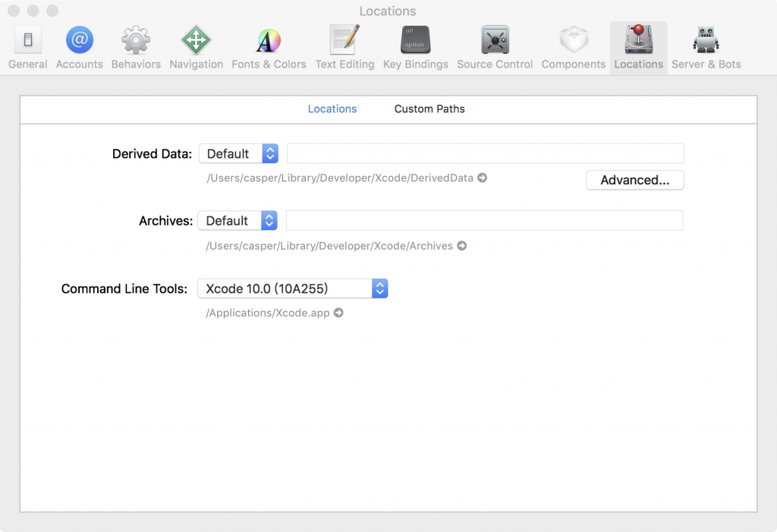Click the Command Line Tools label
Viewport: 777px width, 532px height.
[x=124, y=288]
